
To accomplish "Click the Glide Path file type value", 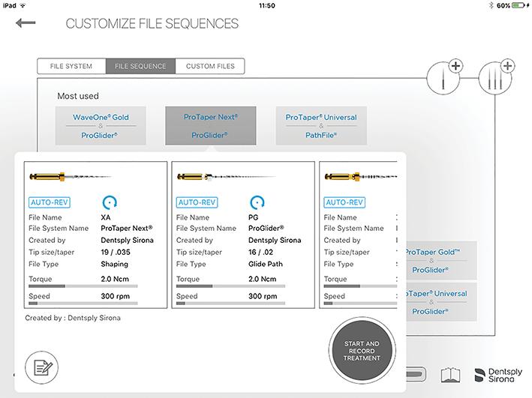I will (266, 264).
